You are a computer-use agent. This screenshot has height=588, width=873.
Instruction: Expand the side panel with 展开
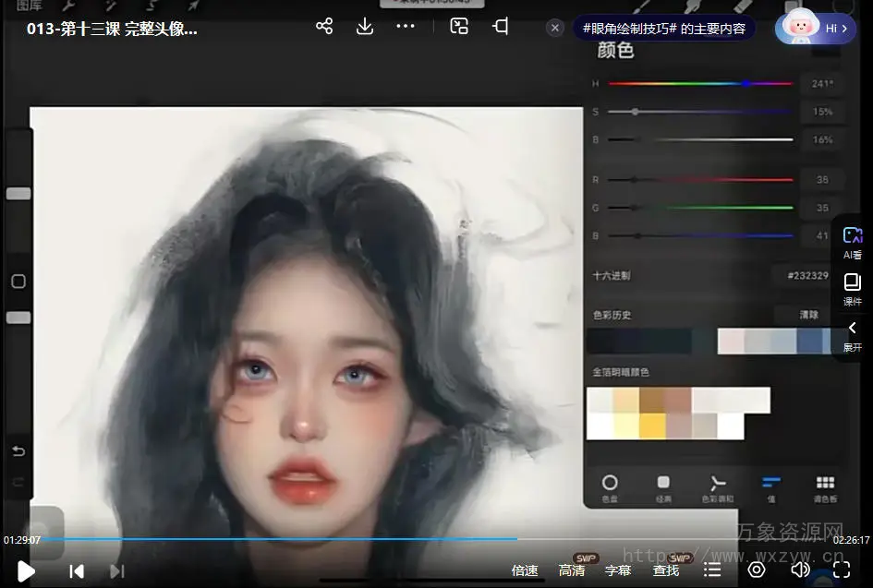tap(852, 337)
